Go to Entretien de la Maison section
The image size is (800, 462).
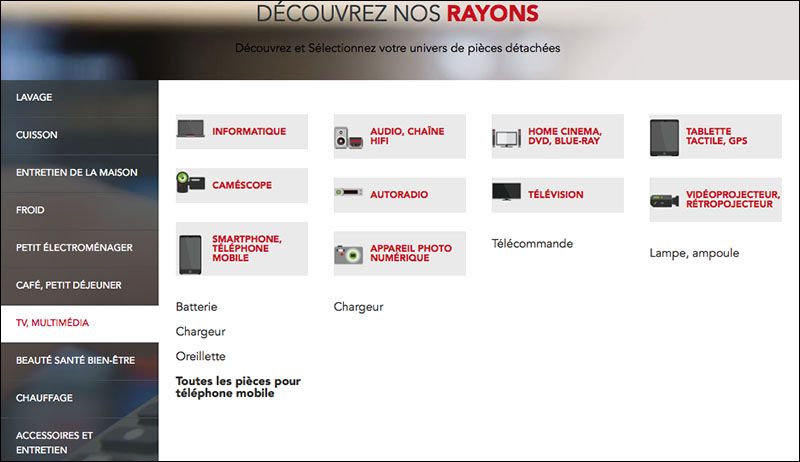click(77, 172)
